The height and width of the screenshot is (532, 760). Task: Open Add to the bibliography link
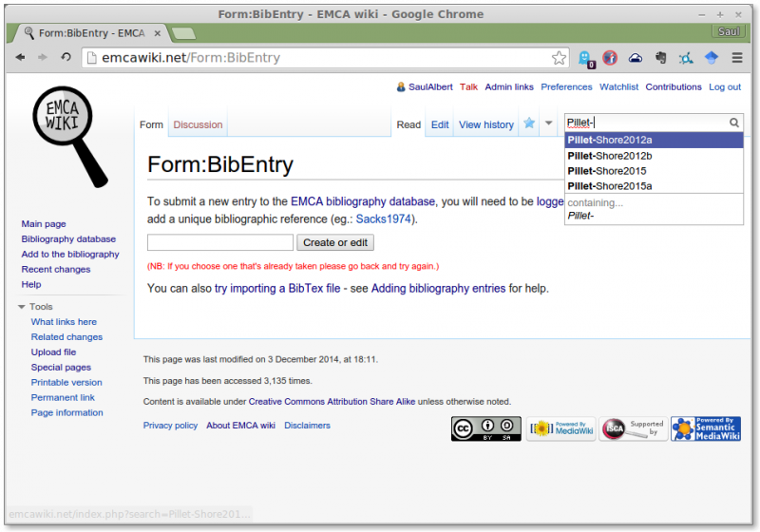(70, 254)
